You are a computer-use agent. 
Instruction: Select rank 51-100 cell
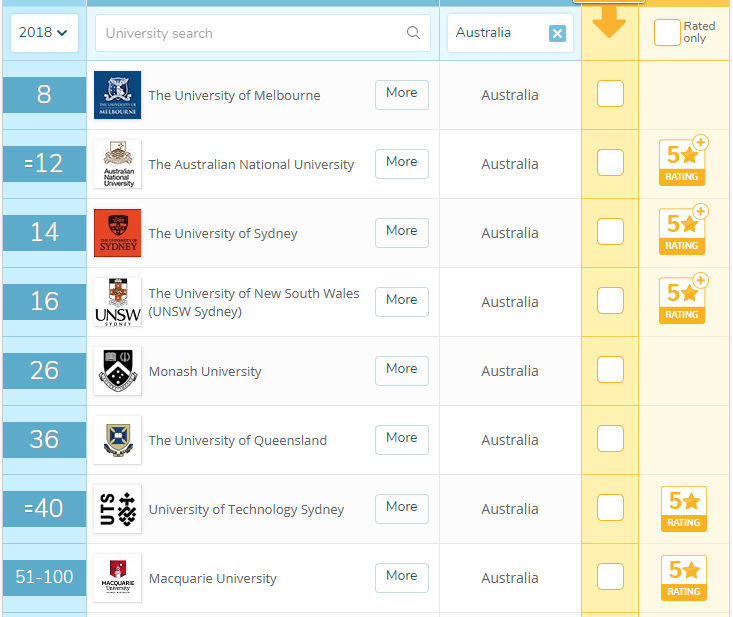click(44, 578)
